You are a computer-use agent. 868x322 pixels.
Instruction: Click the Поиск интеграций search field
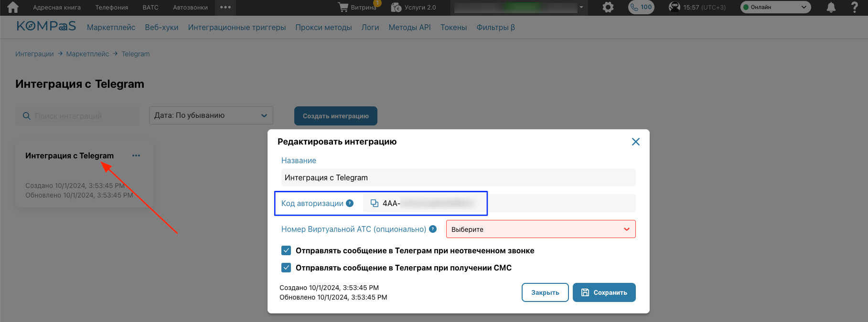click(77, 116)
